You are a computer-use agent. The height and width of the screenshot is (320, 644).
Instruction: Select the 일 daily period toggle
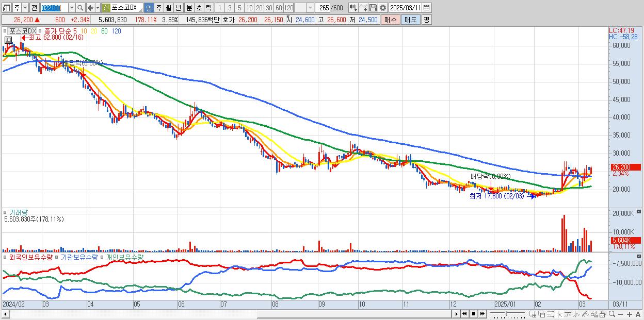tap(149, 8)
